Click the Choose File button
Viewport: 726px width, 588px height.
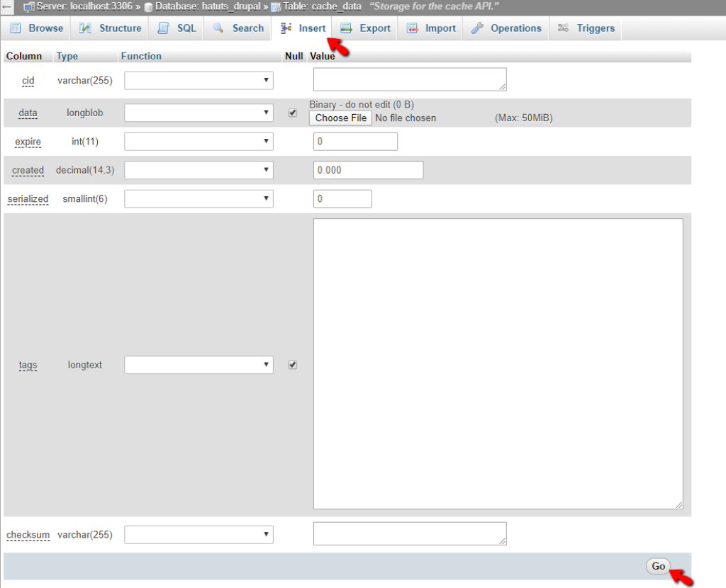[x=341, y=118]
